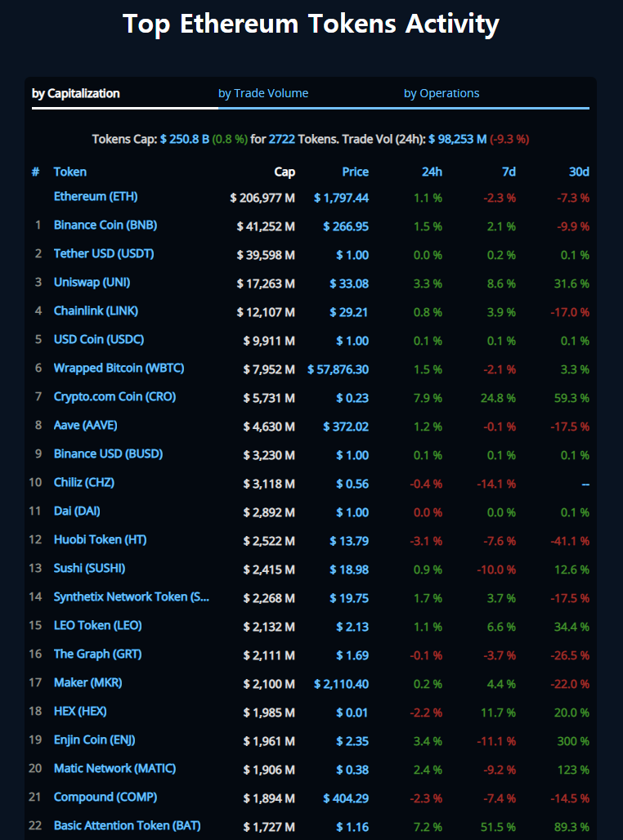Screen dimensions: 623x840
Task: Open Huobi Token (HT) details
Action: 100,539
